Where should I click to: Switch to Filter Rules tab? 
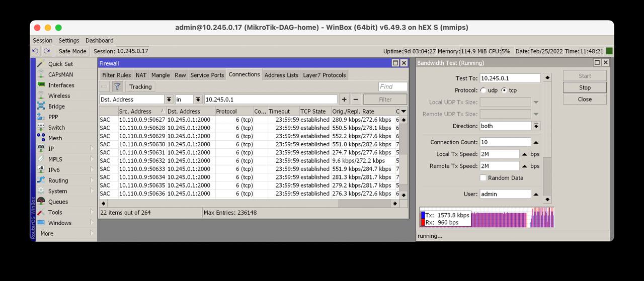click(116, 75)
